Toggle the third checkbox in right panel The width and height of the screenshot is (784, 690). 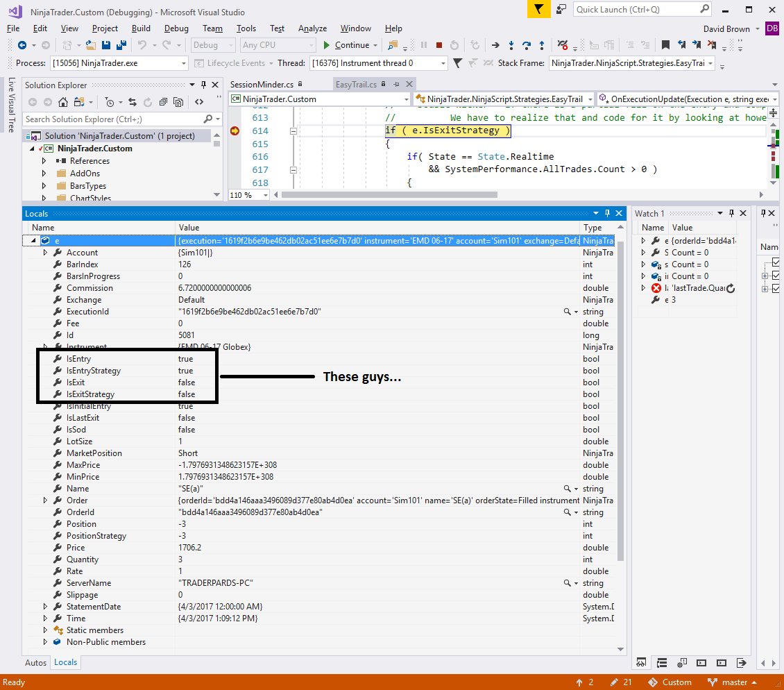pos(775,288)
